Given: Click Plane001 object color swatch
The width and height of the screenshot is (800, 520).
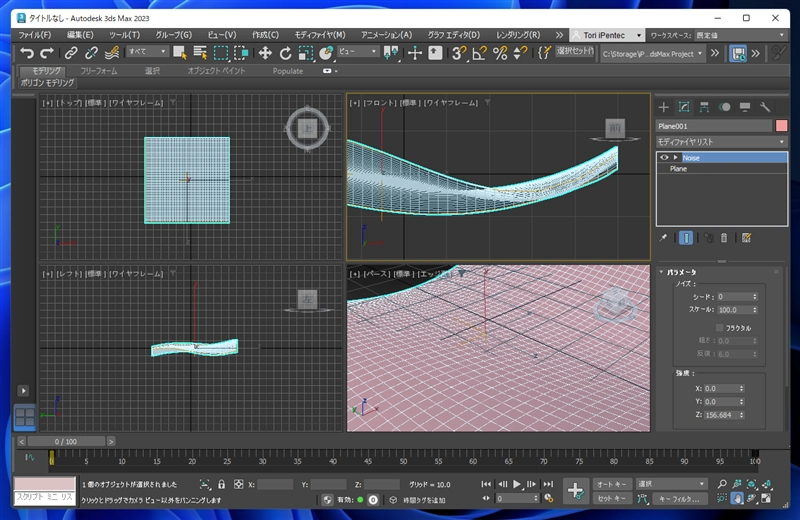Looking at the screenshot, I should 781,126.
